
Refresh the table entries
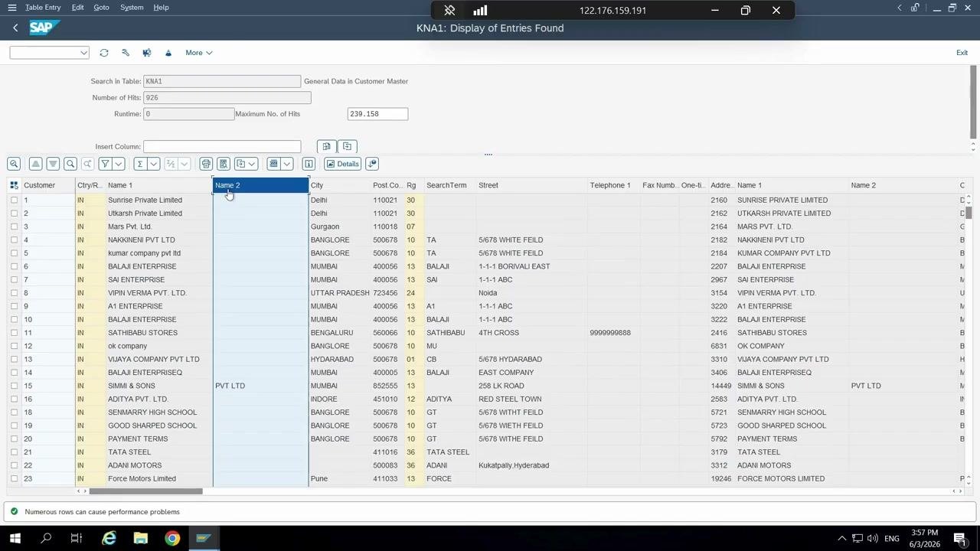click(x=104, y=53)
